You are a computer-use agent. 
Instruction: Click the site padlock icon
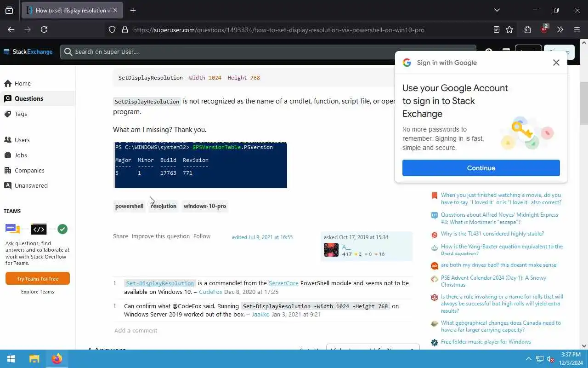click(x=124, y=29)
